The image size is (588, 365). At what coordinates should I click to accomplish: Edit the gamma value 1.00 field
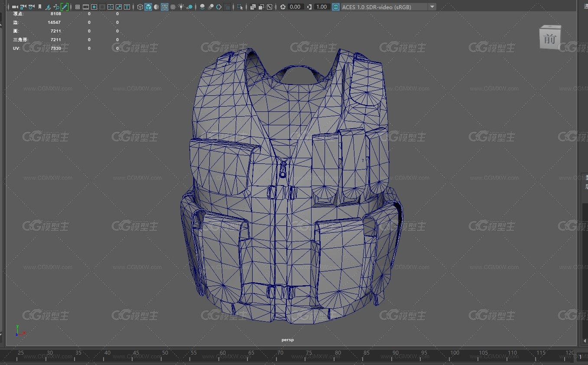[322, 7]
